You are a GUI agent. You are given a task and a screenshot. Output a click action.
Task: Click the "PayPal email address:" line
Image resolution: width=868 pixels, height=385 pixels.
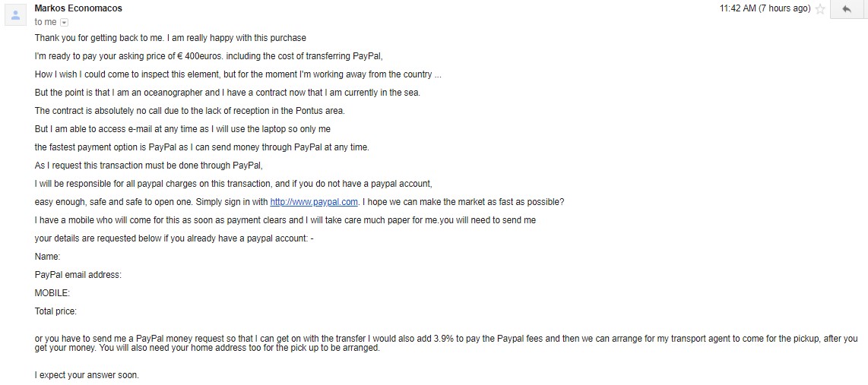(x=78, y=275)
